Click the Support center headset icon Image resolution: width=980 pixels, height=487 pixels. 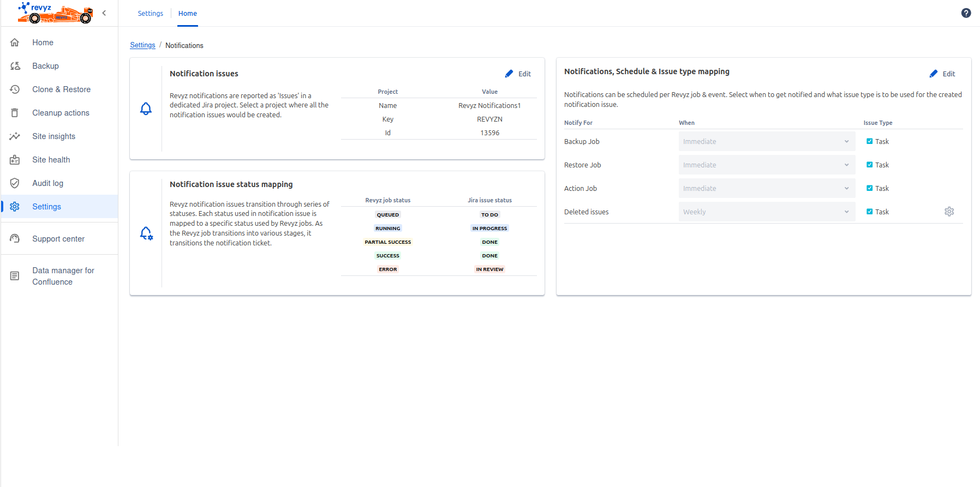point(15,239)
